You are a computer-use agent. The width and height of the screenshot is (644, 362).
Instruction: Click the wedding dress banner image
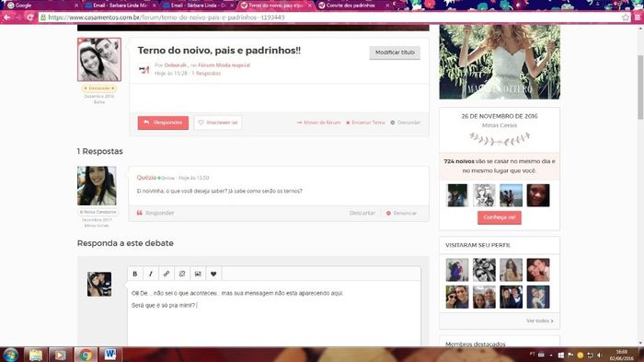500,62
